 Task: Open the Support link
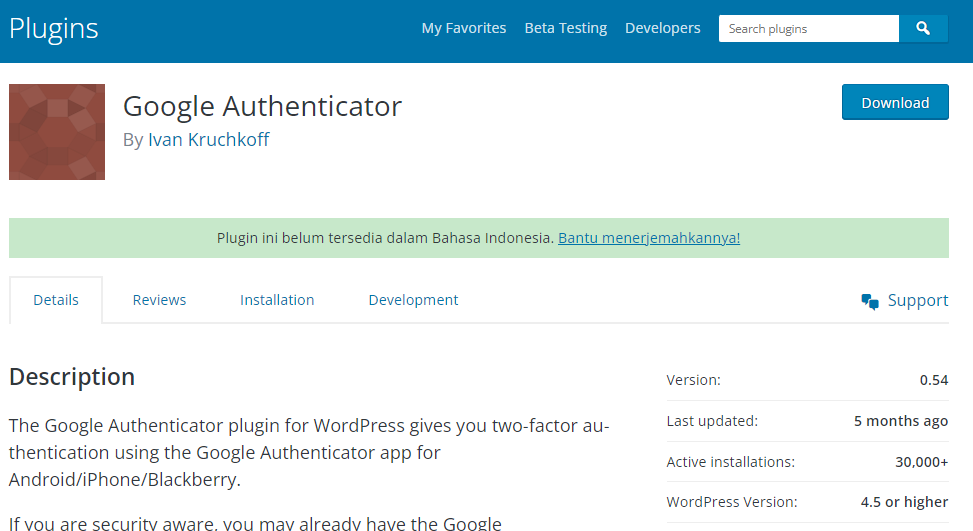tap(918, 300)
